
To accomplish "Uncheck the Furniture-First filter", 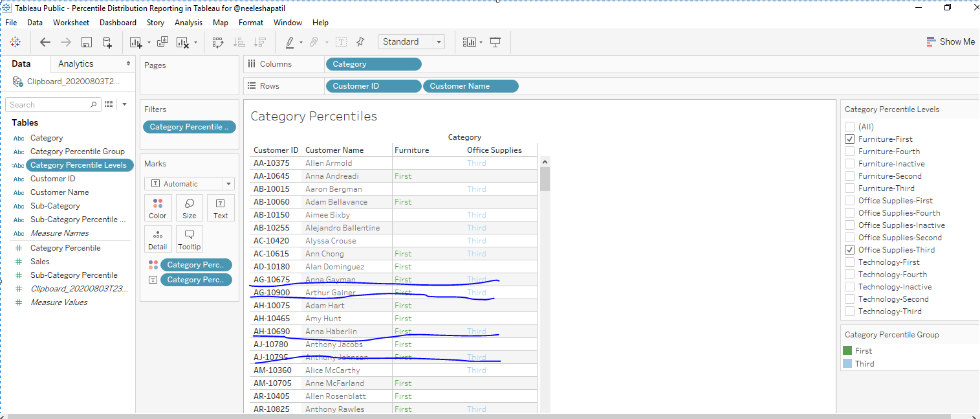I will tap(849, 139).
